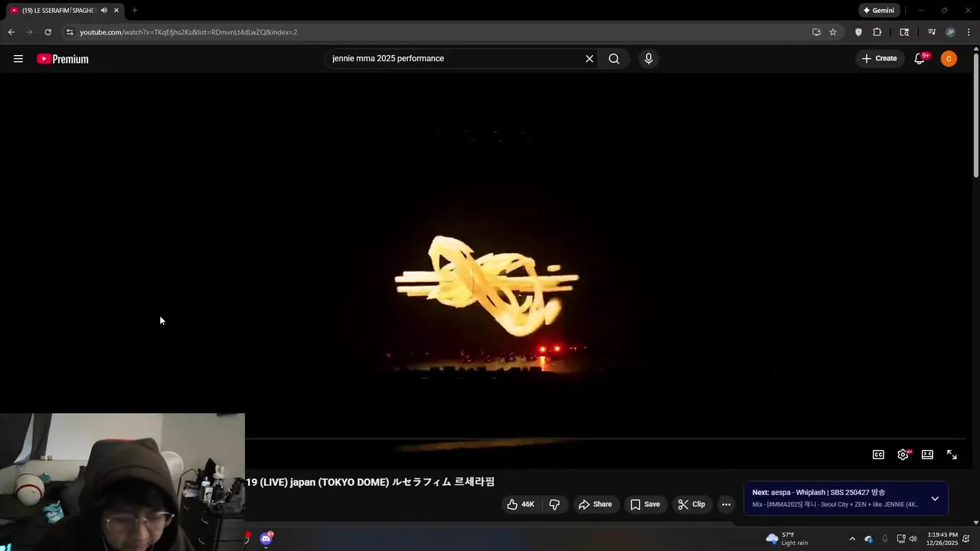Go back in browser history
The image size is (980, 551).
click(x=11, y=32)
